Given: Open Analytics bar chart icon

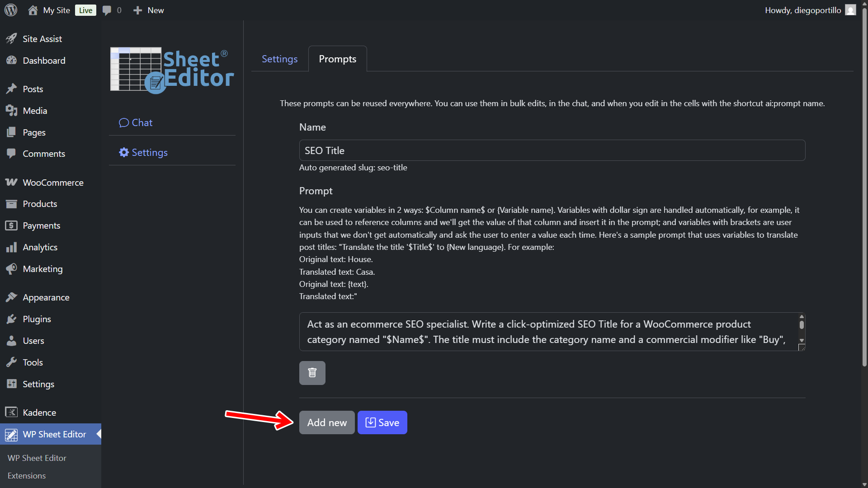Looking at the screenshot, I should click(x=11, y=247).
